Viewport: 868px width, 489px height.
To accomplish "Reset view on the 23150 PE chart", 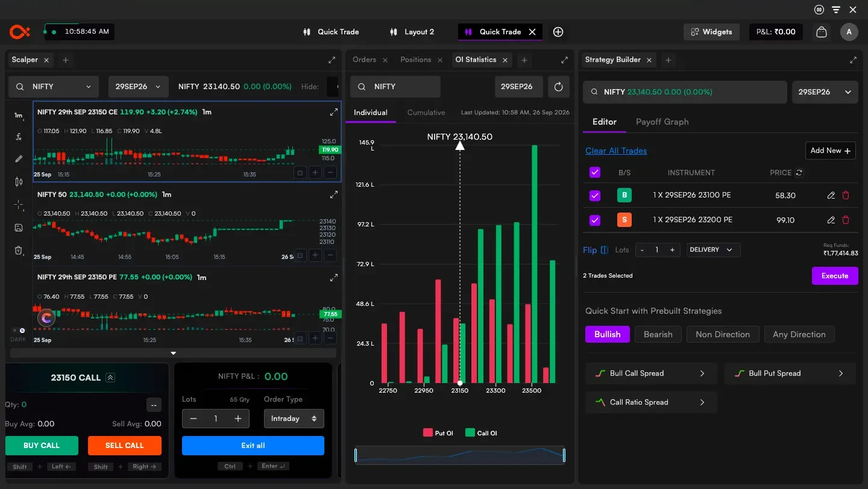I will pyautogui.click(x=300, y=338).
